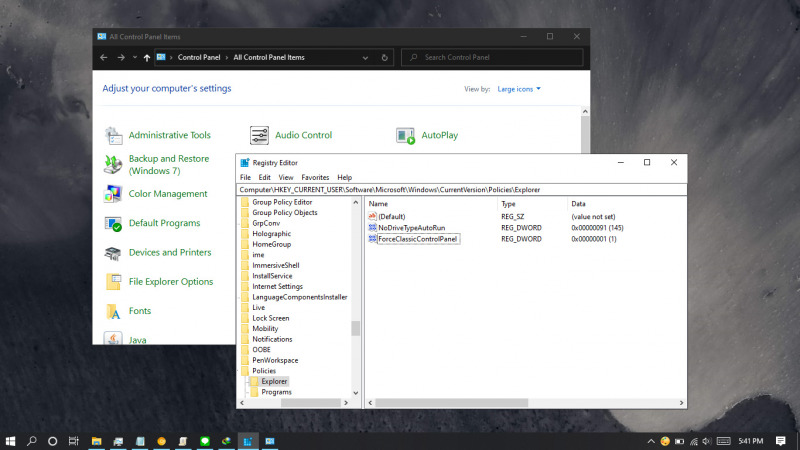Screen dimensions: 800x450
Task: Open the AutoPlay icon in Control Panel
Action: (406, 136)
